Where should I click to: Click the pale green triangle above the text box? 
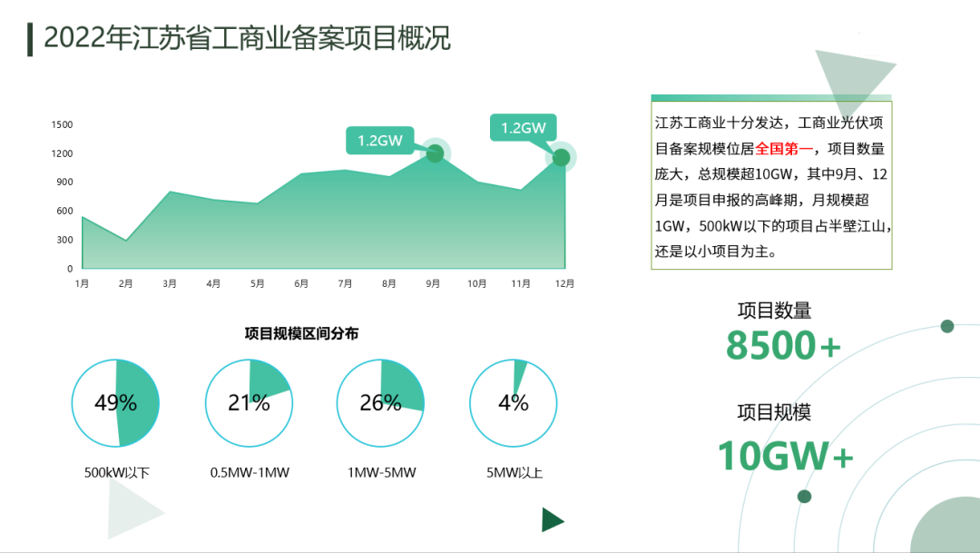coord(850,79)
